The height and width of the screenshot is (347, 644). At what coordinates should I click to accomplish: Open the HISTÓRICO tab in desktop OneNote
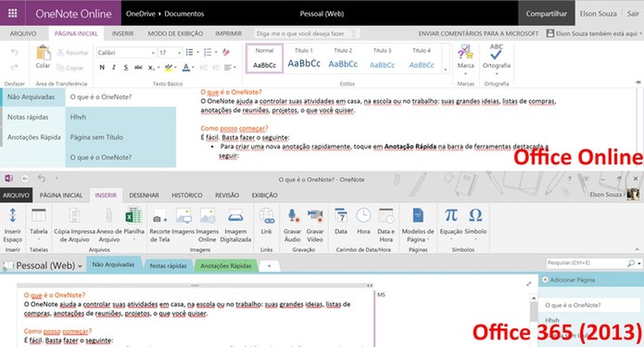pos(187,196)
